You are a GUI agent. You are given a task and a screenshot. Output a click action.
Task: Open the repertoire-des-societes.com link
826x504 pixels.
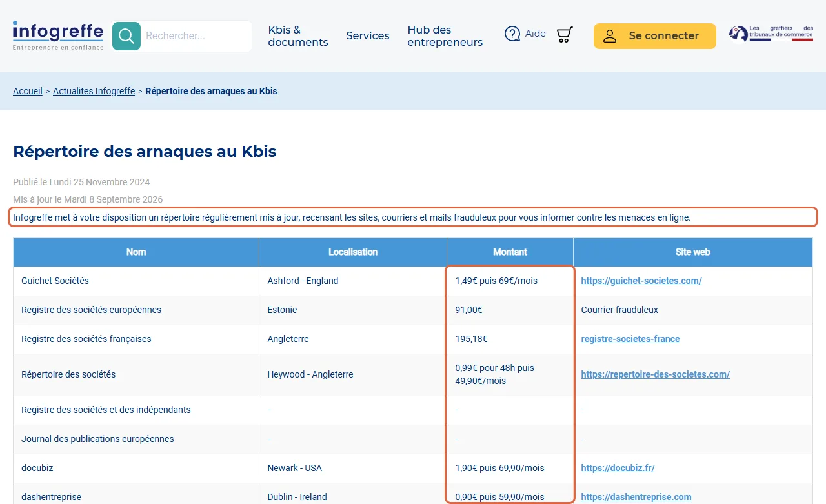656,374
